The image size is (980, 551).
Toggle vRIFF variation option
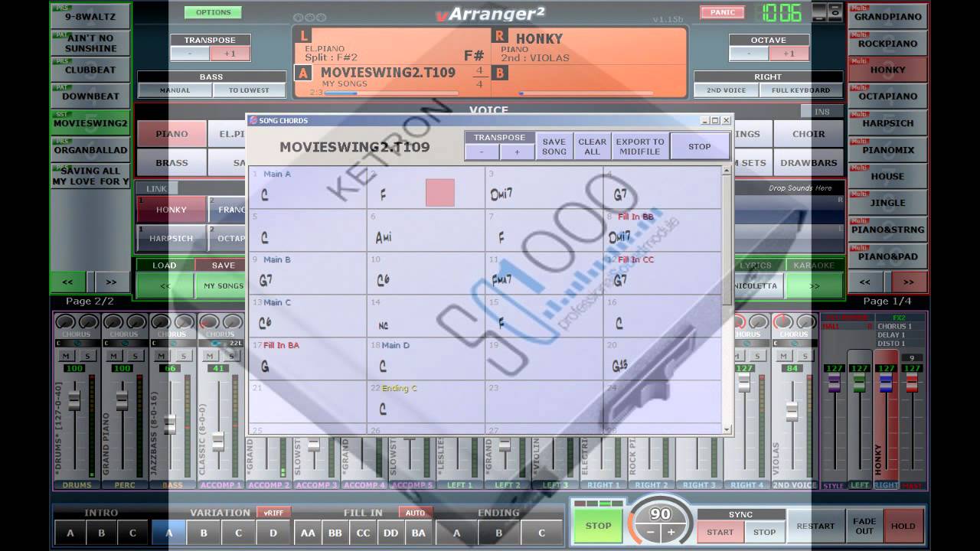click(273, 513)
